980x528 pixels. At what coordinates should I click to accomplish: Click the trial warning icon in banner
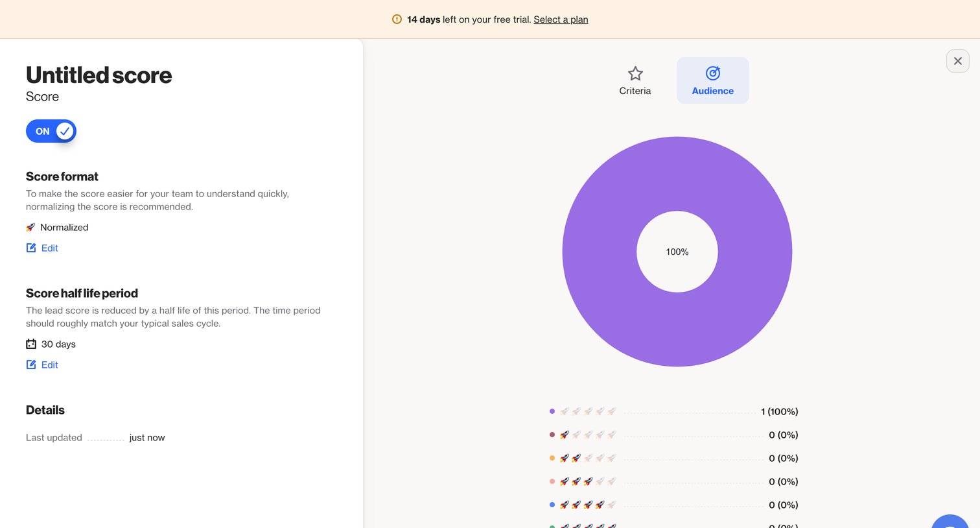[397, 19]
